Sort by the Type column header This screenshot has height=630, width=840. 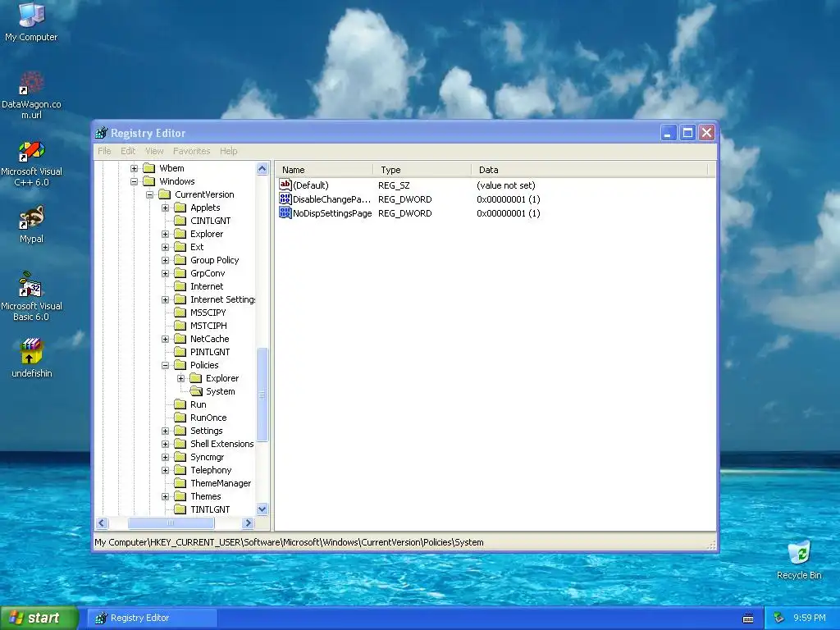(x=422, y=170)
